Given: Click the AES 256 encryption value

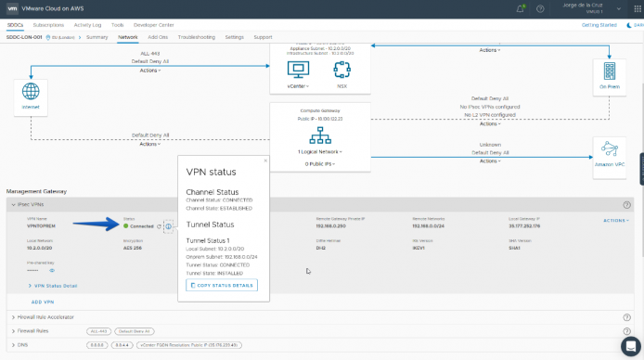Looking at the screenshot, I should 133,248.
